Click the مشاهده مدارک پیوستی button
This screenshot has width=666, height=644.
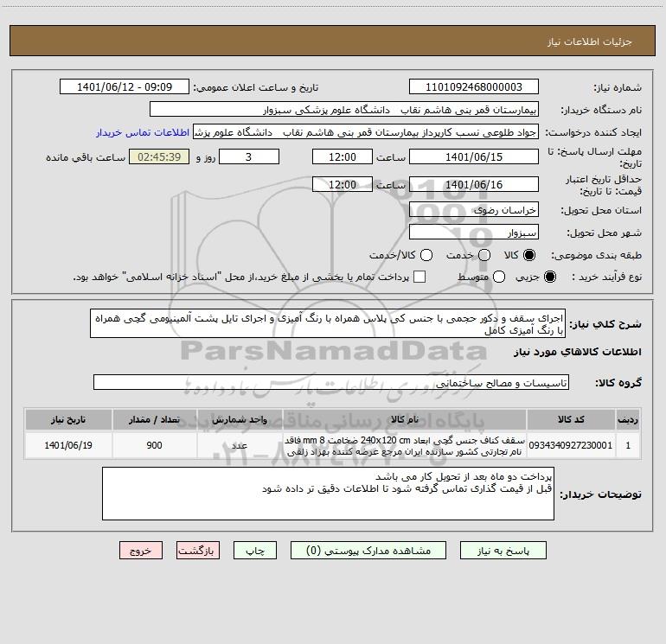(x=368, y=551)
